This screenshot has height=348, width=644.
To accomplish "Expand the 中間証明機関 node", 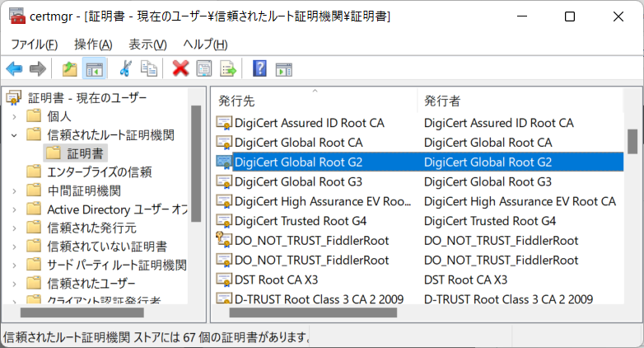I will 14,190.
